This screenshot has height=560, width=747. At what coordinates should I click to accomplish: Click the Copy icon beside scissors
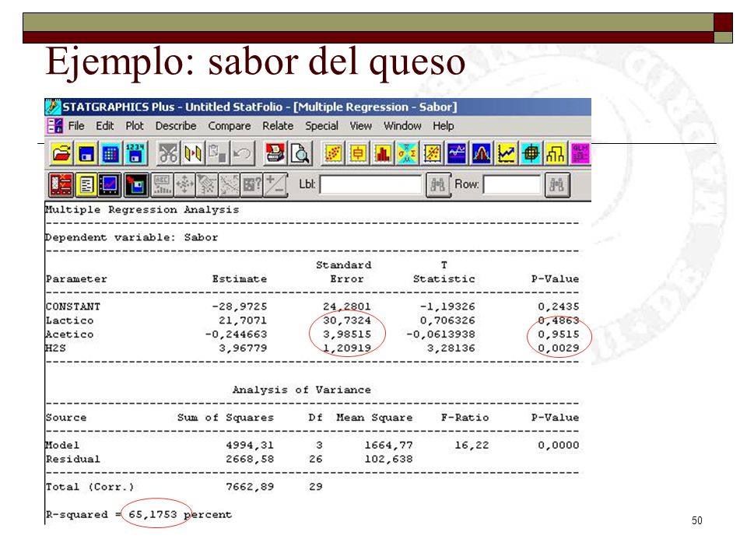coord(192,154)
